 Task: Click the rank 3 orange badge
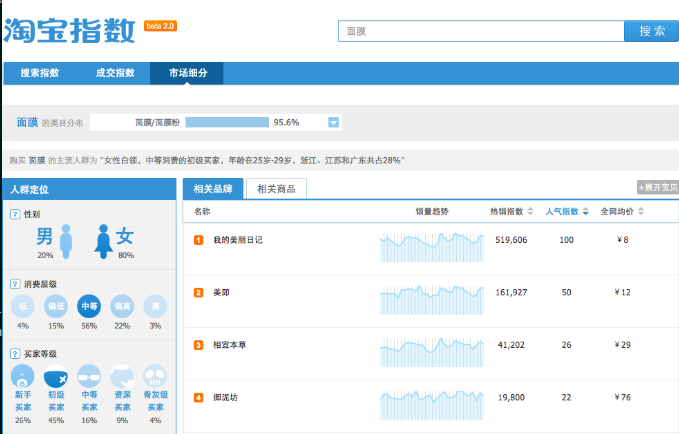pyautogui.click(x=198, y=345)
